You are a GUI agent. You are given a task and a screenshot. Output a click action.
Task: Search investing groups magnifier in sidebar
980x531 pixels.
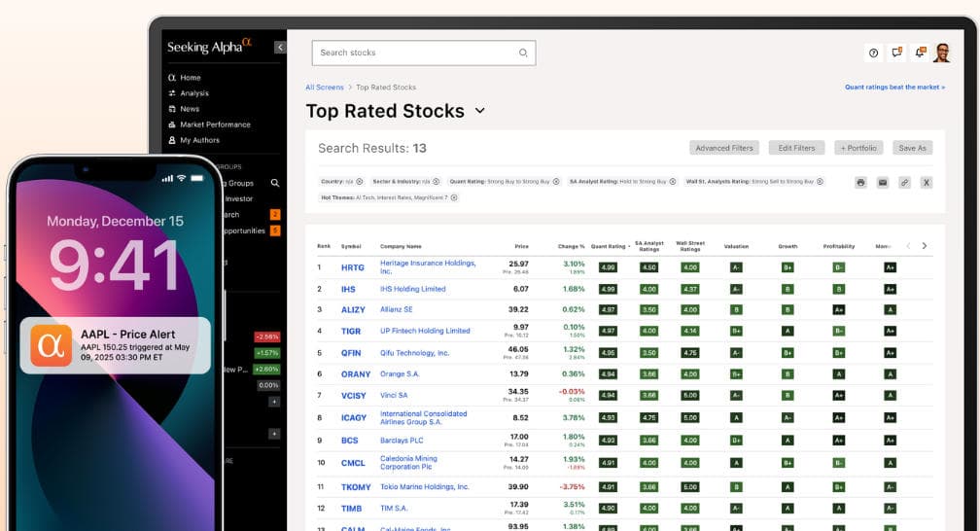click(x=274, y=183)
